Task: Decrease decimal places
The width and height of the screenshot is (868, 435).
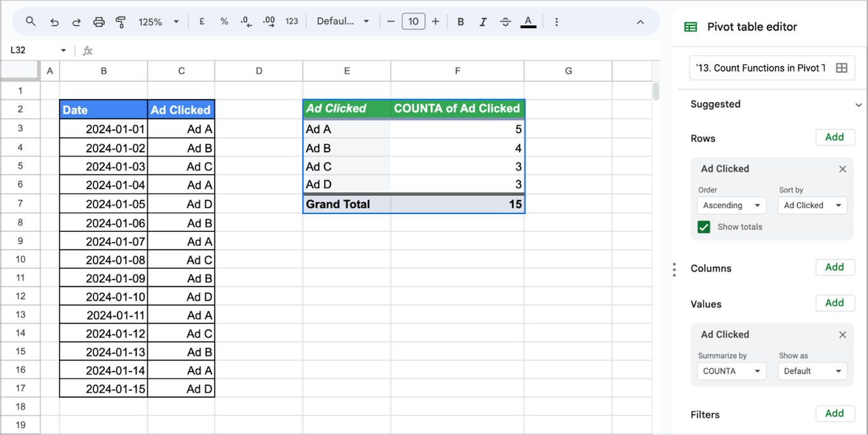Action: pyautogui.click(x=247, y=22)
